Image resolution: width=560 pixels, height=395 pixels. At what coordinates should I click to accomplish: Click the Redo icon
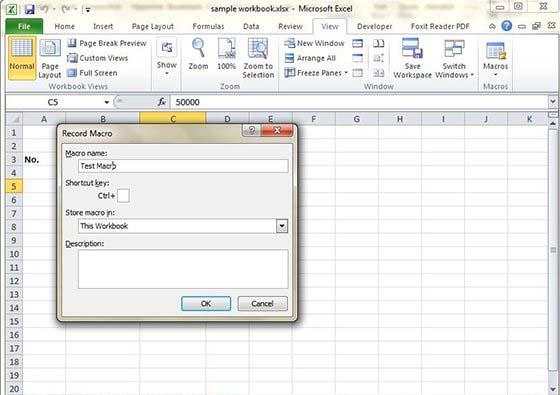click(x=66, y=9)
